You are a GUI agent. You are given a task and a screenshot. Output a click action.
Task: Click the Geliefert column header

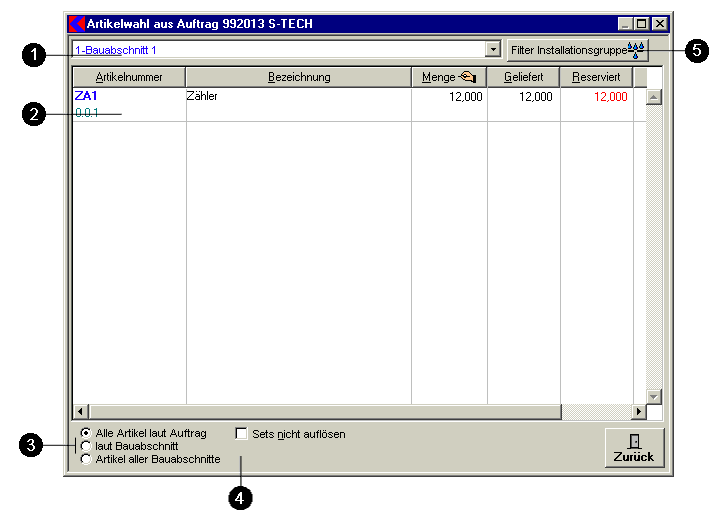pos(523,77)
